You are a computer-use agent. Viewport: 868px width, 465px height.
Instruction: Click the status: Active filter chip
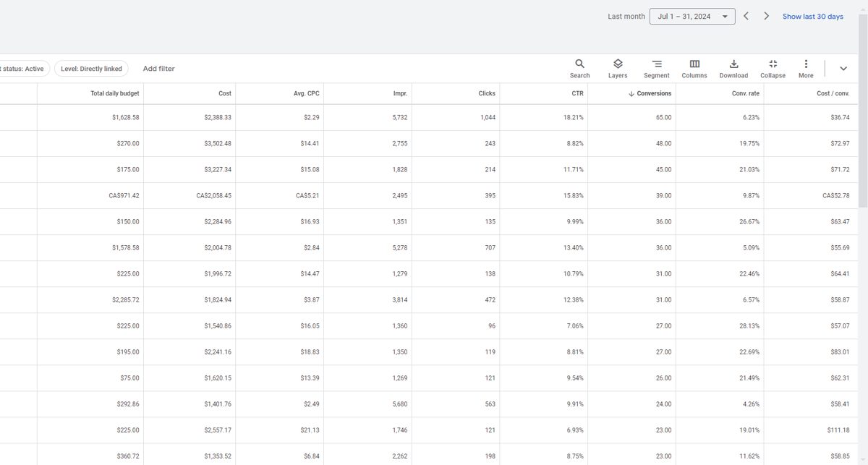24,69
